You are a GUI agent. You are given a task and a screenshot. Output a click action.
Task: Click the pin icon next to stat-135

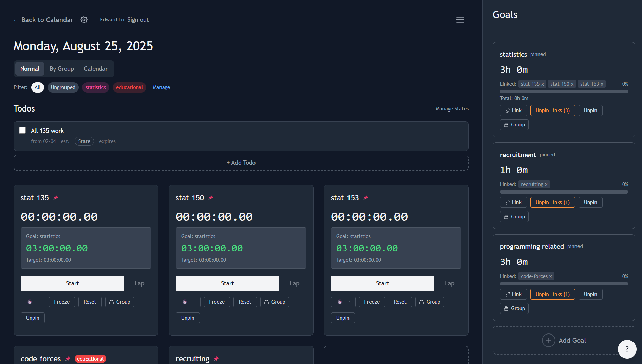pos(56,198)
